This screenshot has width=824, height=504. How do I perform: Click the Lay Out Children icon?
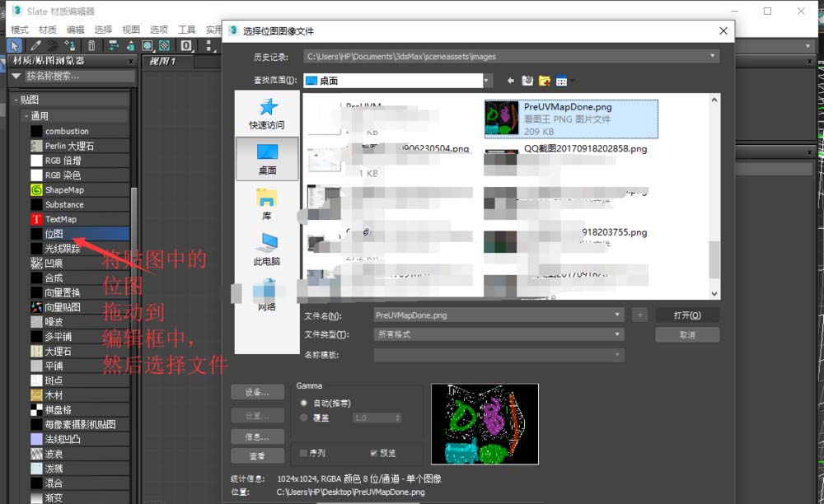click(x=130, y=45)
